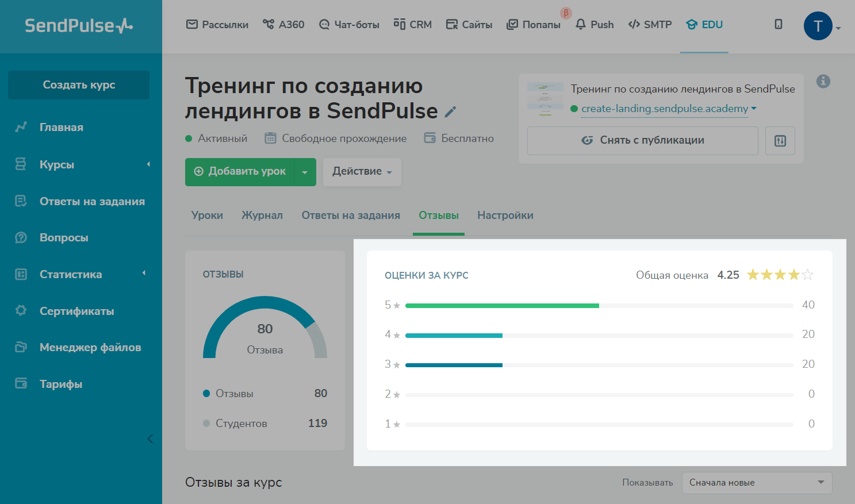
Task: Open the mobile device icon in header
Action: tap(778, 24)
